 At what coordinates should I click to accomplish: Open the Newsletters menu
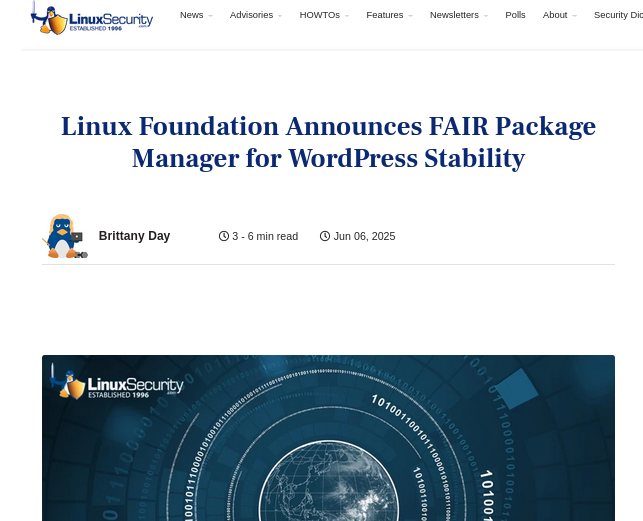454,15
